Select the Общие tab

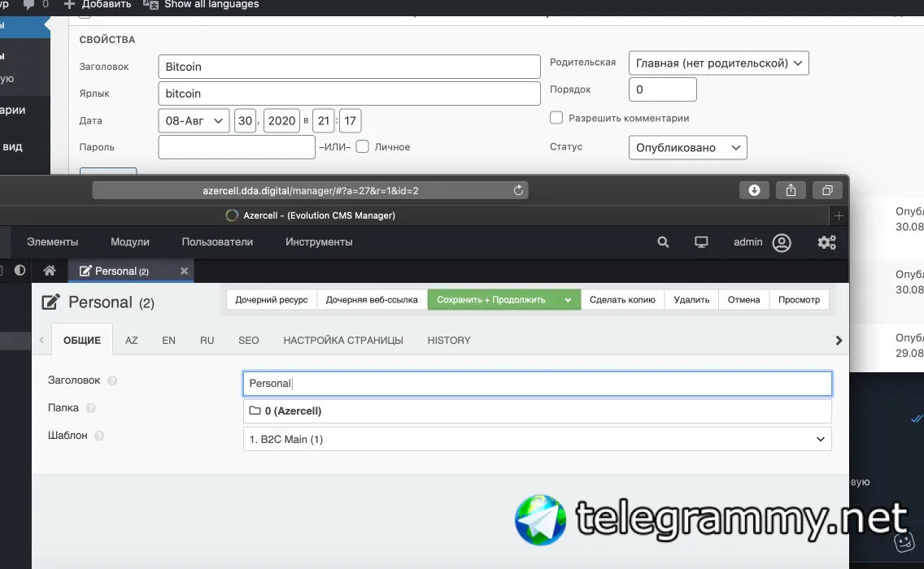pos(82,340)
